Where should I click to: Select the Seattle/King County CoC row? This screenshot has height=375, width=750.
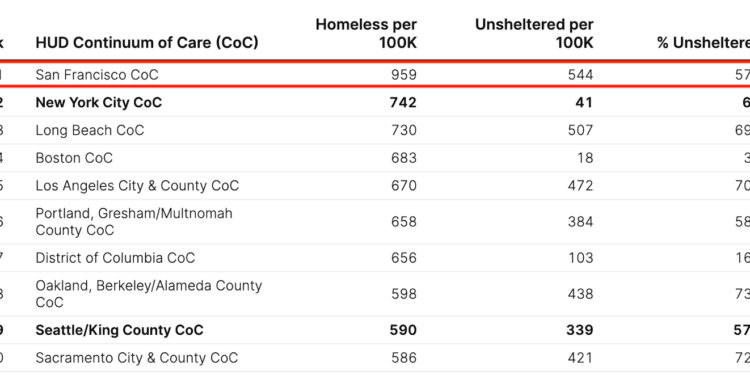[x=375, y=330]
